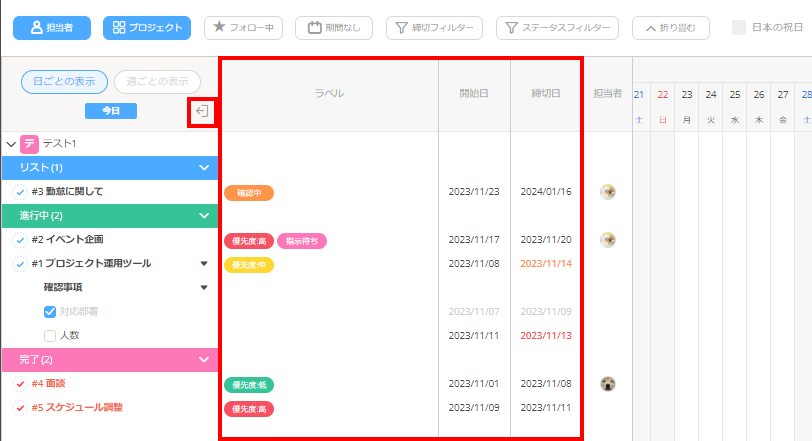
Task: Collapse the リスト (1) section
Action: (204, 168)
